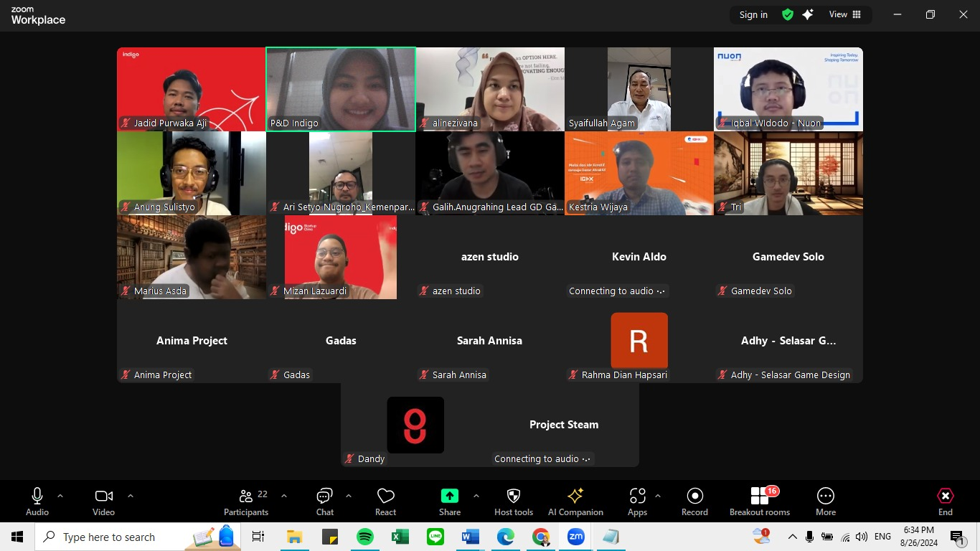Open Spotify from the taskbar

tap(365, 537)
